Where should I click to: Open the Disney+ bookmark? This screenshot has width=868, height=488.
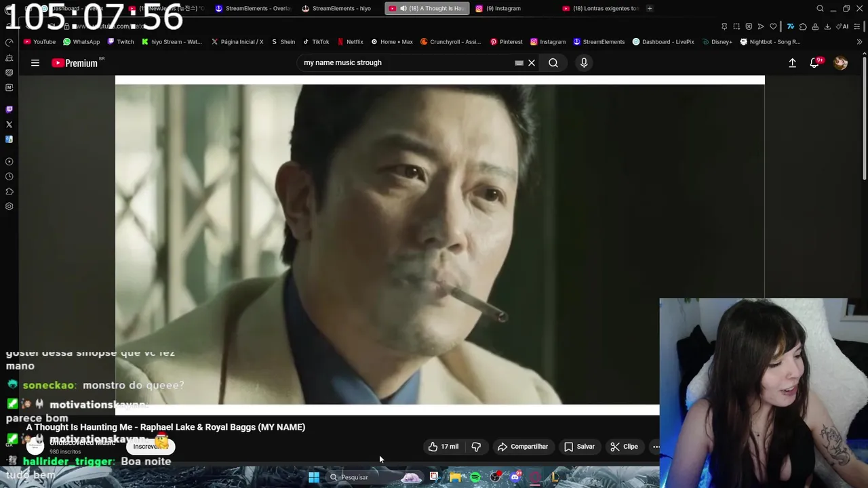coord(717,42)
